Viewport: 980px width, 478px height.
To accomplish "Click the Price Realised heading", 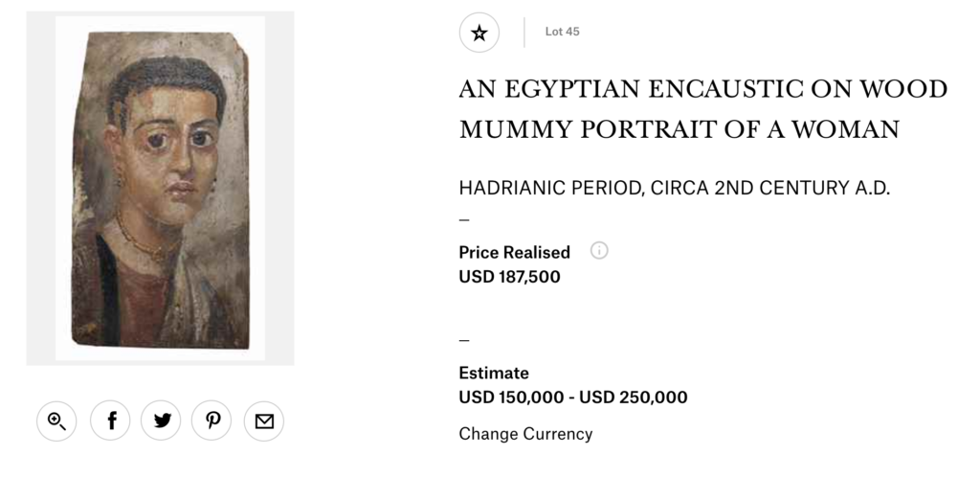I will pyautogui.click(x=514, y=252).
